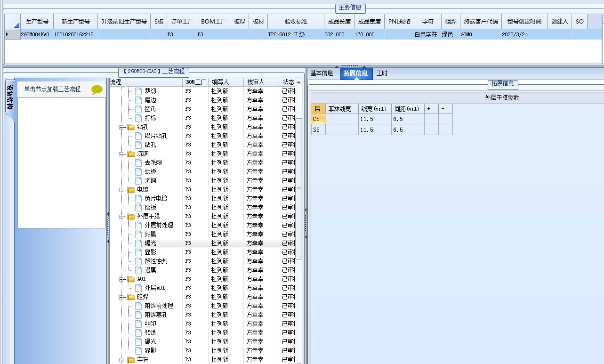Click the 202.000 成品长度 cell
Viewport: 604px width, 364px height.
click(339, 34)
